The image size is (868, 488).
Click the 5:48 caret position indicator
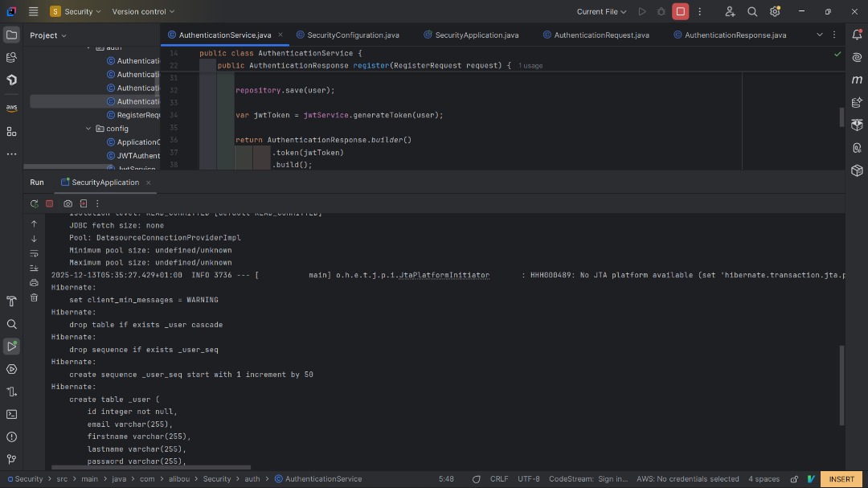(x=446, y=479)
